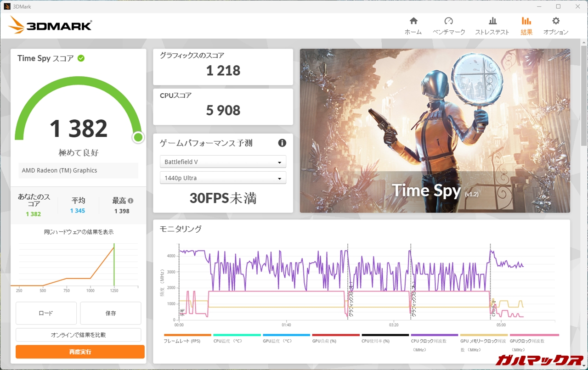Expand the 1440p Ultra preset dropdown
Viewport: 588px width, 370px height.
223,178
